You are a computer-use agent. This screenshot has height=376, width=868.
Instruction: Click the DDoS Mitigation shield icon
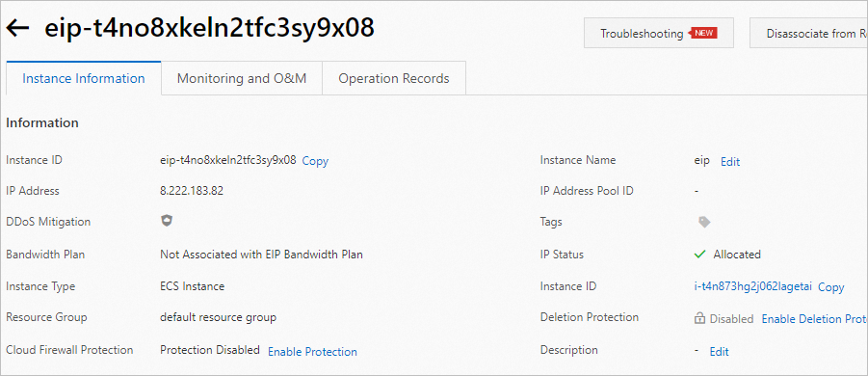[x=167, y=221]
